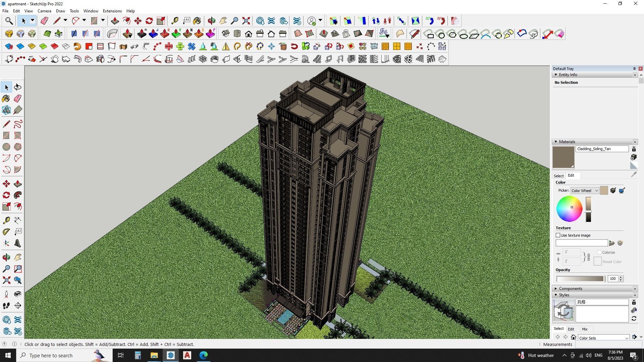The height and width of the screenshot is (362, 644).
Task: Open the Extensions menu
Action: tap(112, 11)
